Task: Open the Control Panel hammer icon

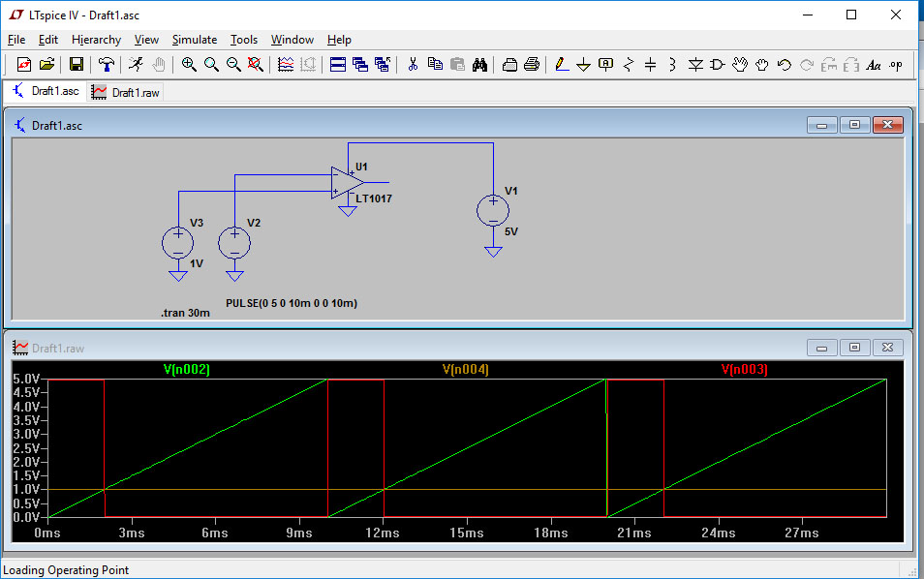Action: [107, 64]
